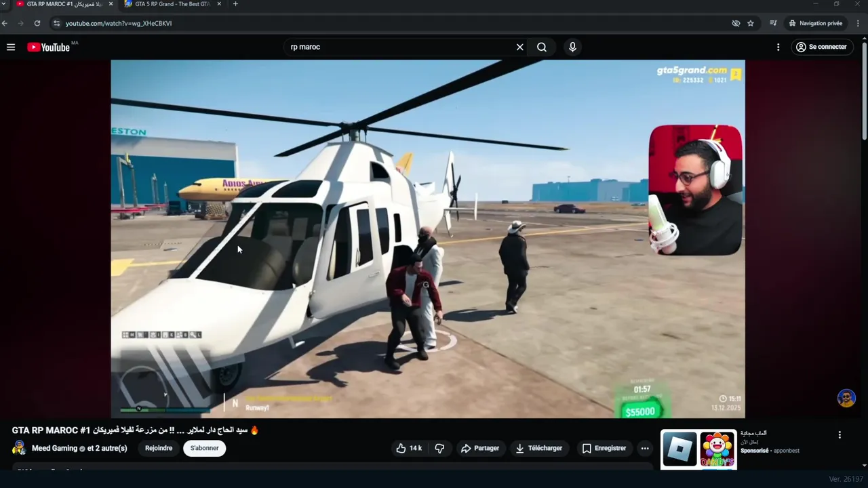Go to the YouTube home logo
Viewport: 868px width, 488px height.
point(48,47)
